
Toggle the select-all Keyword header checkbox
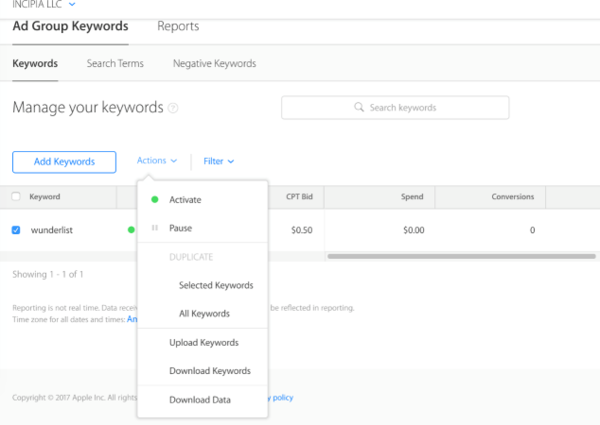click(x=16, y=197)
